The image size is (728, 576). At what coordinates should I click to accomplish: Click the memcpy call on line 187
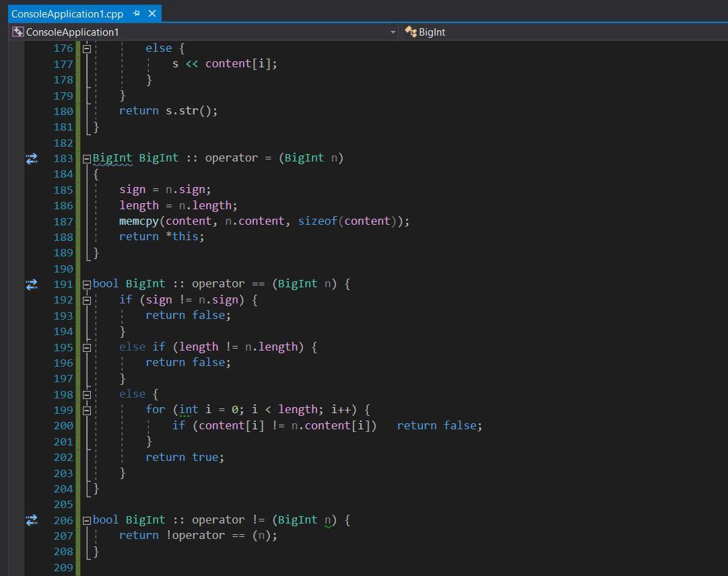pyautogui.click(x=139, y=221)
